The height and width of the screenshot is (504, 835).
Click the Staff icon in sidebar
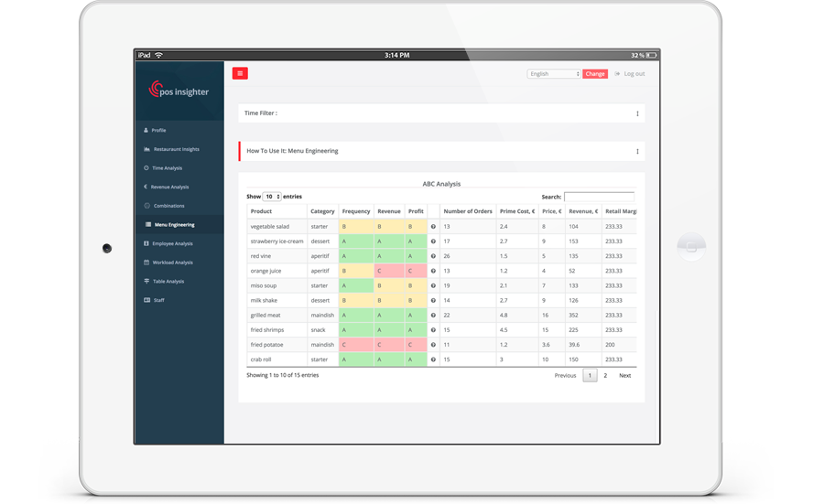146,300
